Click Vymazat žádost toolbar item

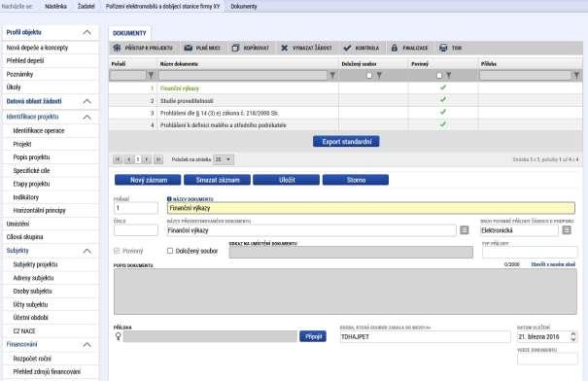click(306, 48)
